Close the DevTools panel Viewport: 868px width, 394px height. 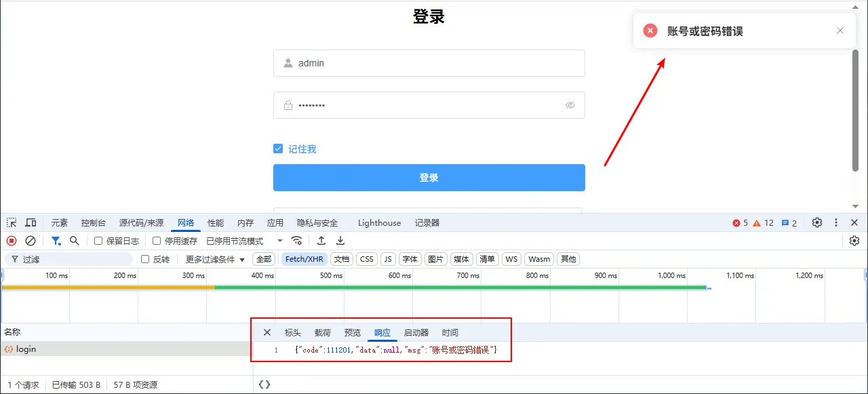[x=854, y=222]
